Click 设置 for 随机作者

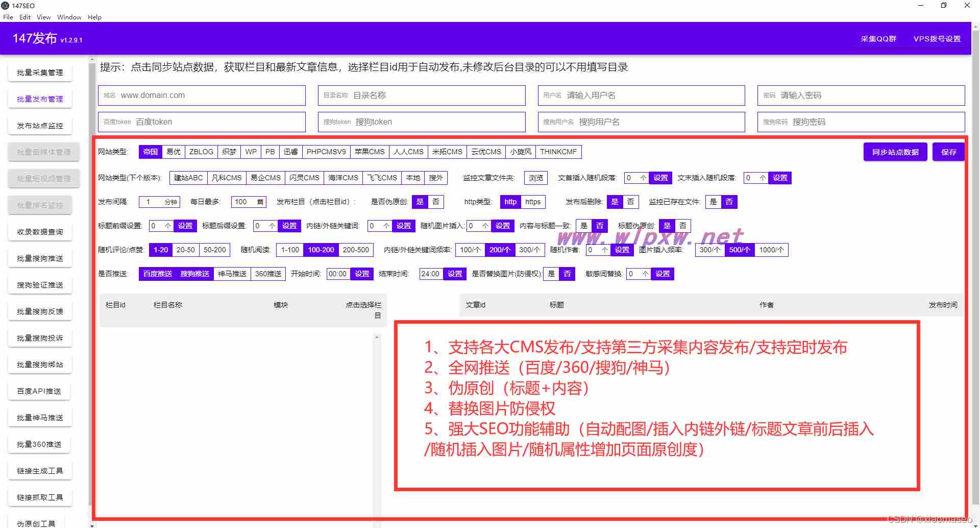point(622,250)
